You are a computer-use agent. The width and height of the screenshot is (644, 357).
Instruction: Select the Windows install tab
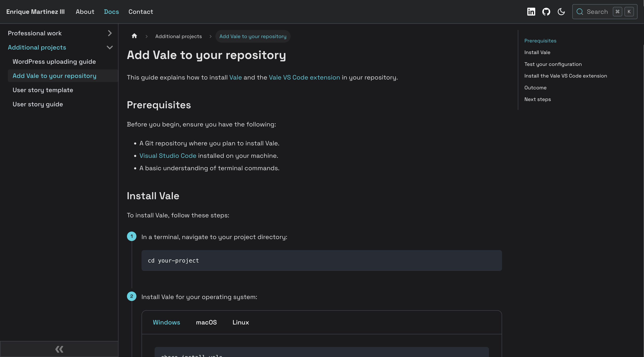[x=166, y=322]
